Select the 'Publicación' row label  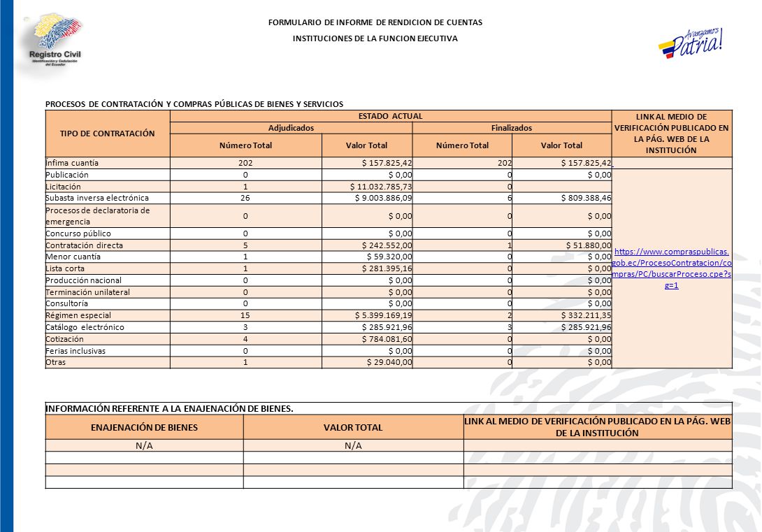(67, 175)
